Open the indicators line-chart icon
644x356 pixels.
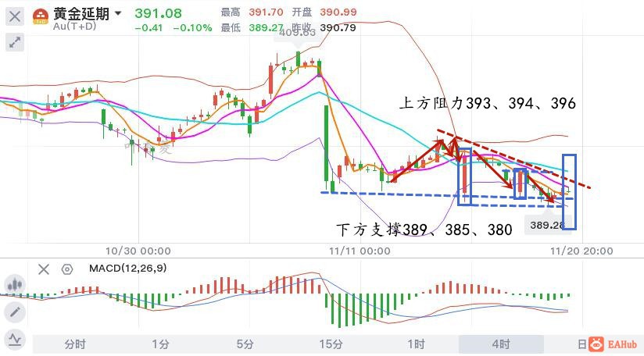[x=14, y=339]
